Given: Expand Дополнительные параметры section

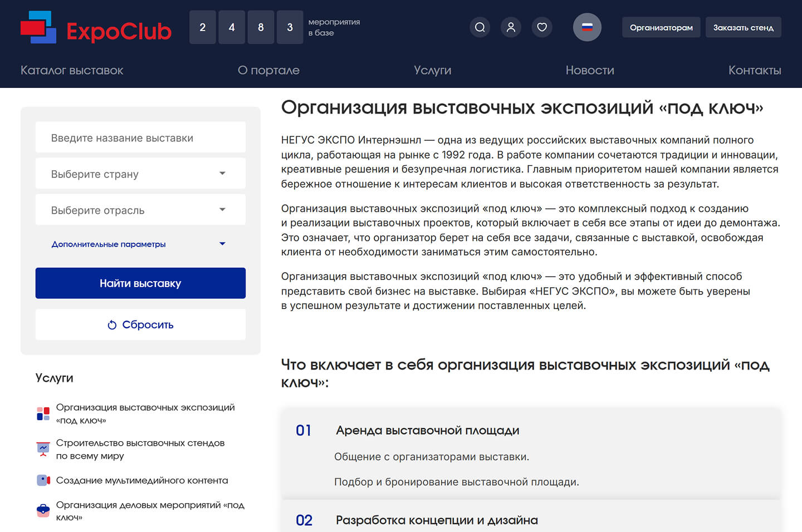Looking at the screenshot, I should pos(140,244).
